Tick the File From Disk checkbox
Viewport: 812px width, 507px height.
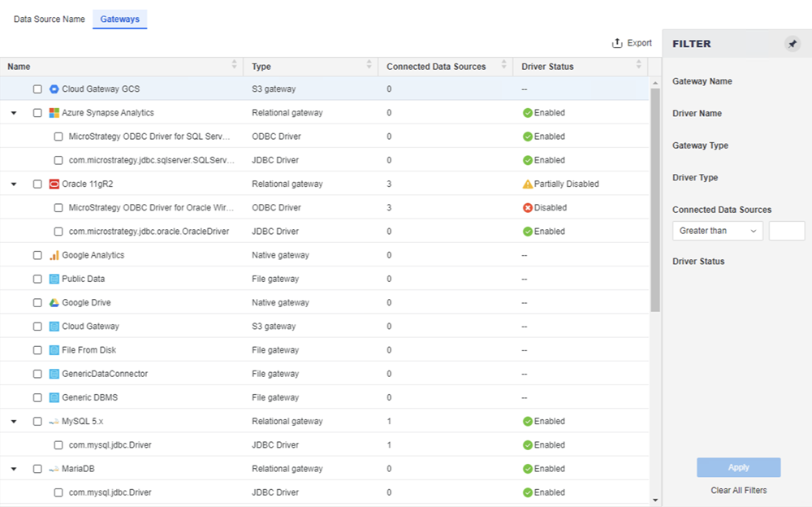coord(37,350)
